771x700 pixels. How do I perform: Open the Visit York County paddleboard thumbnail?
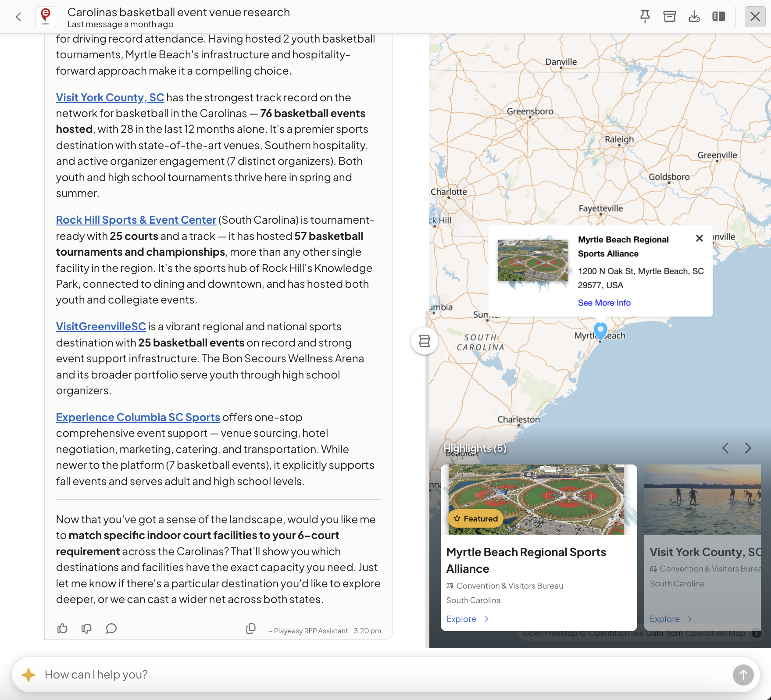703,500
